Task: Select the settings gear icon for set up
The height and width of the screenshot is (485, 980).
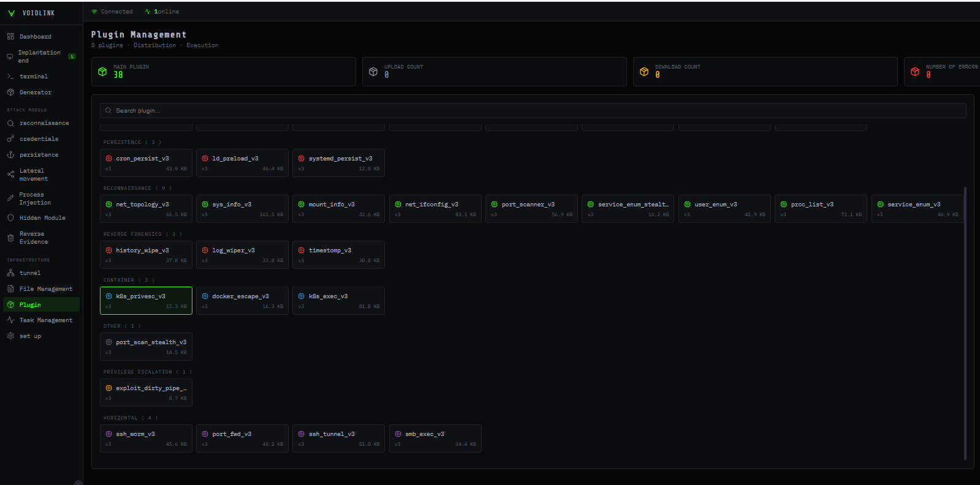Action: click(x=10, y=336)
